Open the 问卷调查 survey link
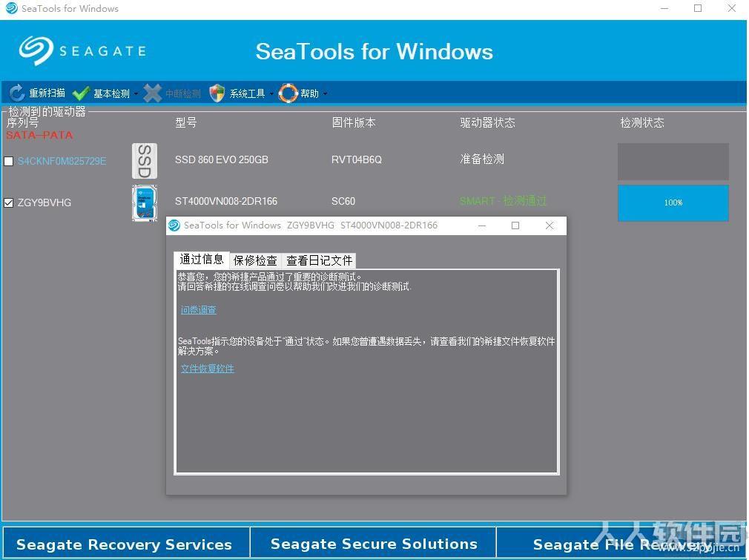The image size is (749, 560). 198,310
